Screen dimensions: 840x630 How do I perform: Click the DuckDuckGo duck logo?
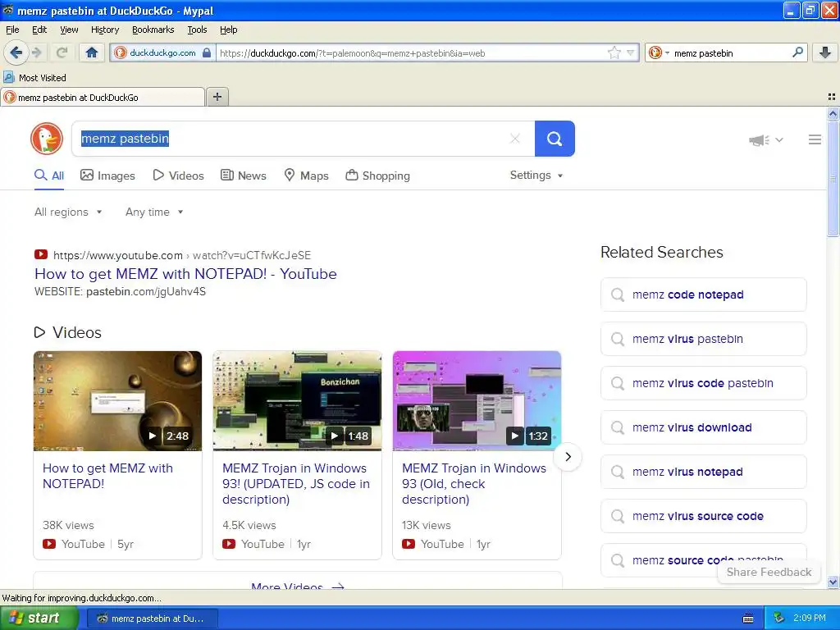[47, 139]
